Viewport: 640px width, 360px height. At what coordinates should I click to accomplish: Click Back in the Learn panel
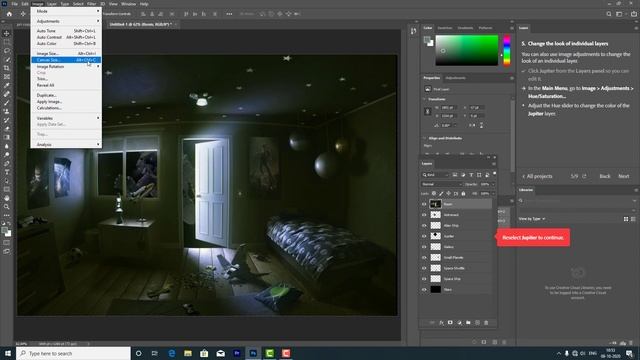[x=604, y=176]
